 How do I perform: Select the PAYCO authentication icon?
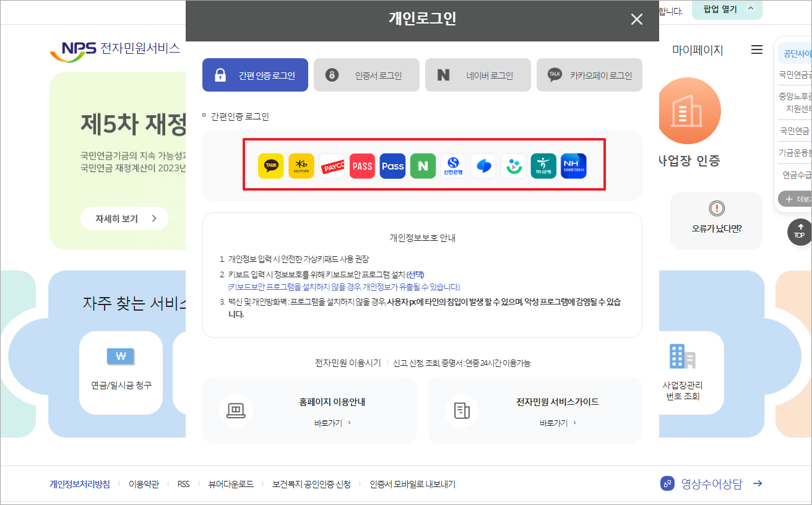click(332, 166)
